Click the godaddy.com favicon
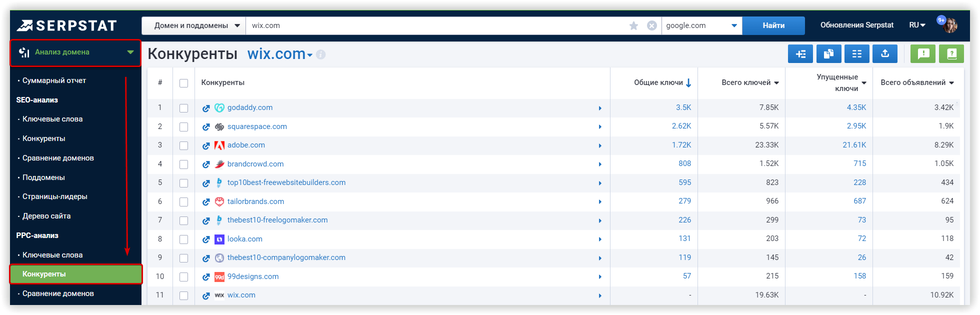Screen dimensions: 980x315 coord(219,107)
